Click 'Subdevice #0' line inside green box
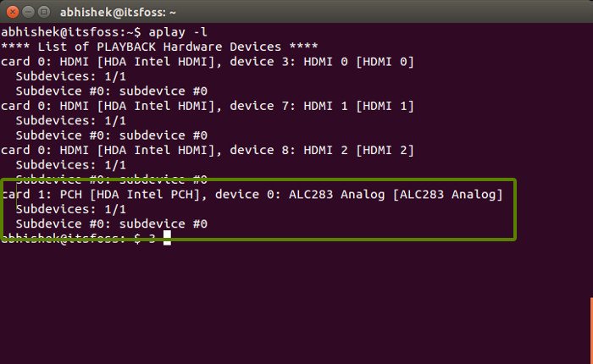593x364 pixels. [x=112, y=223]
